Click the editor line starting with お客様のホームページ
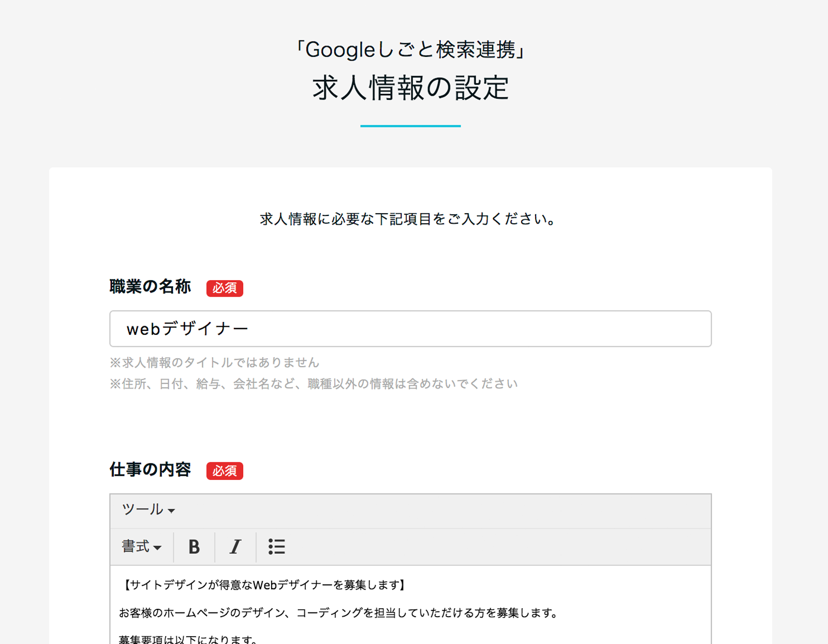Image resolution: width=828 pixels, height=644 pixels. [339, 613]
